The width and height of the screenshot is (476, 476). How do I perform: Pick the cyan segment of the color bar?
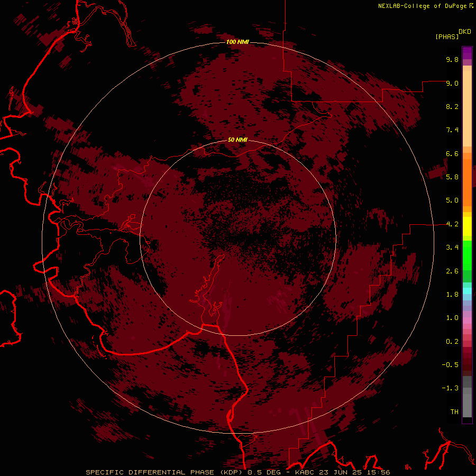click(x=467, y=291)
